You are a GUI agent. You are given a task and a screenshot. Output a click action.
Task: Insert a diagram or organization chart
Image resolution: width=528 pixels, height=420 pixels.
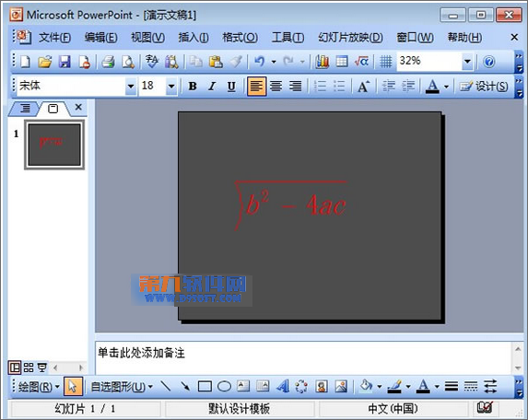coord(301,386)
